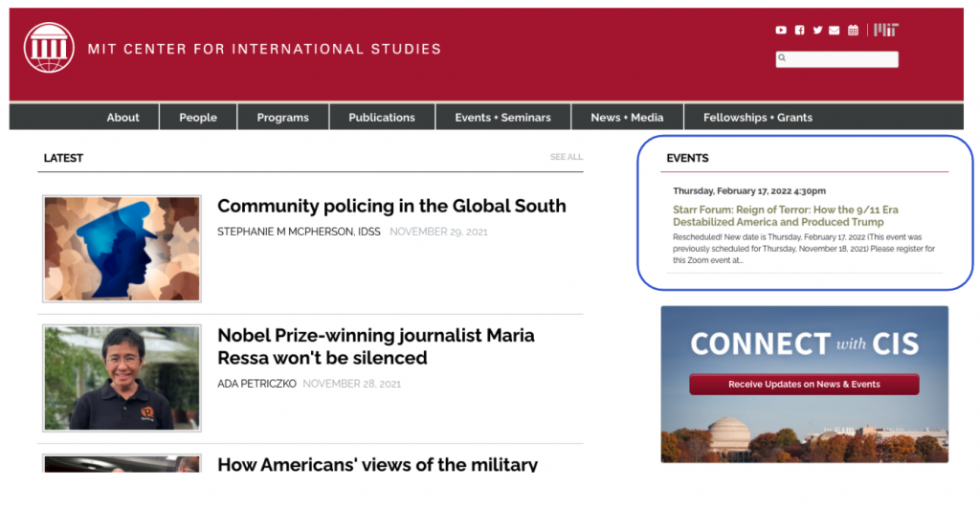Click the LATEST section heading
This screenshot has width=980, height=511.
pyautogui.click(x=63, y=158)
